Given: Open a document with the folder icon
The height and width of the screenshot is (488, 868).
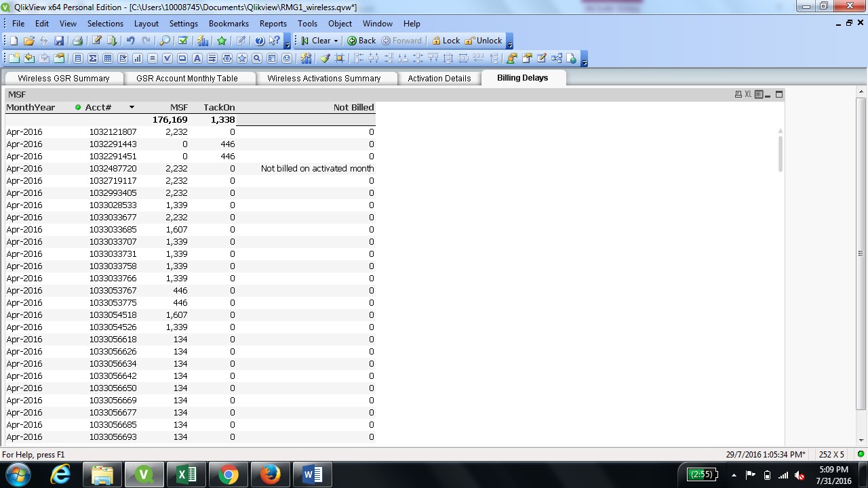Looking at the screenshot, I should [29, 41].
